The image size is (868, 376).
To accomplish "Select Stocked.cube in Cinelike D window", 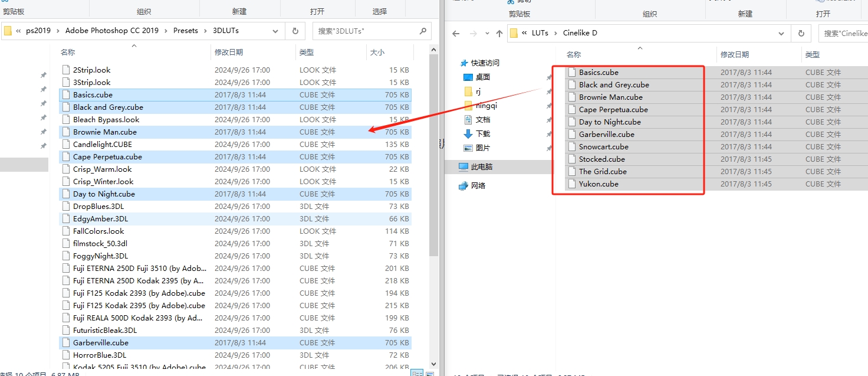I will [x=716, y=159].
